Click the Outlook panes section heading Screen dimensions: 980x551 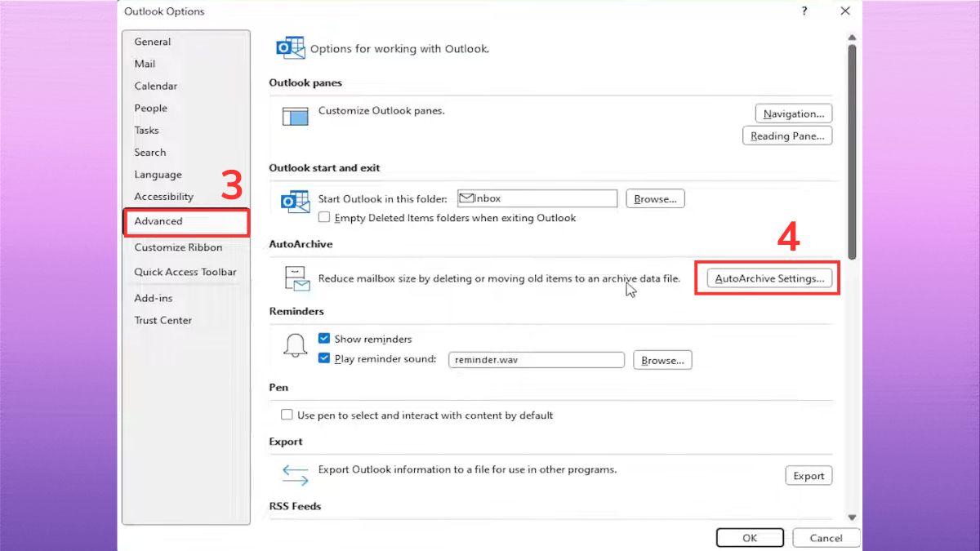(x=305, y=82)
